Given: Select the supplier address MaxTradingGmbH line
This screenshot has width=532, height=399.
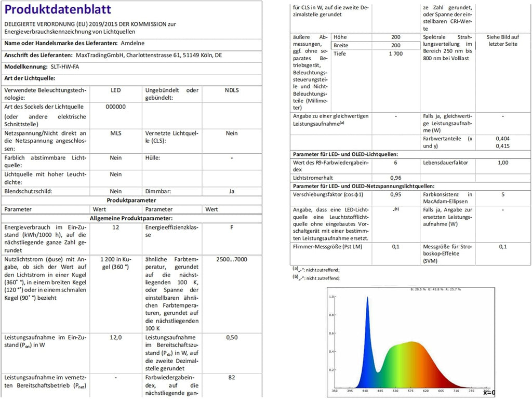Looking at the screenshot, I should tap(149, 55).
